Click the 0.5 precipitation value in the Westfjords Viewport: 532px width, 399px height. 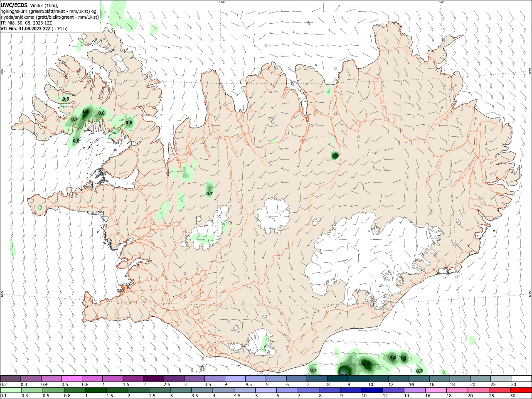[x=66, y=99]
